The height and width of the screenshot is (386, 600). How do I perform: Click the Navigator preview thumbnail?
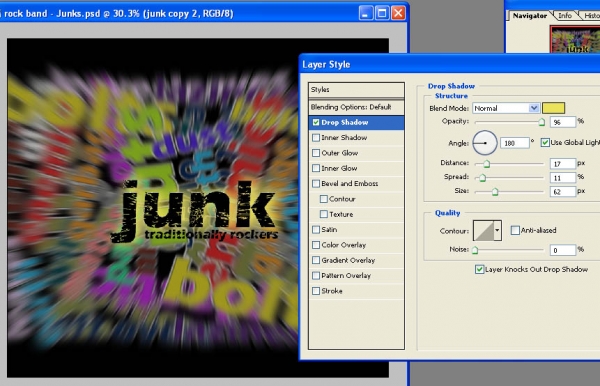[x=575, y=39]
